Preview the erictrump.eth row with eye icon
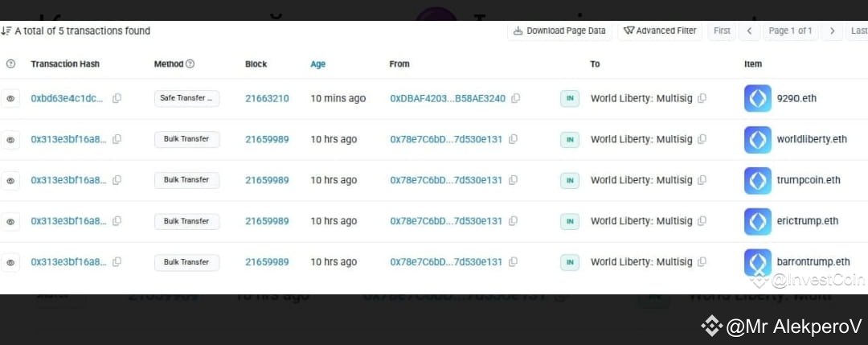 pos(10,221)
